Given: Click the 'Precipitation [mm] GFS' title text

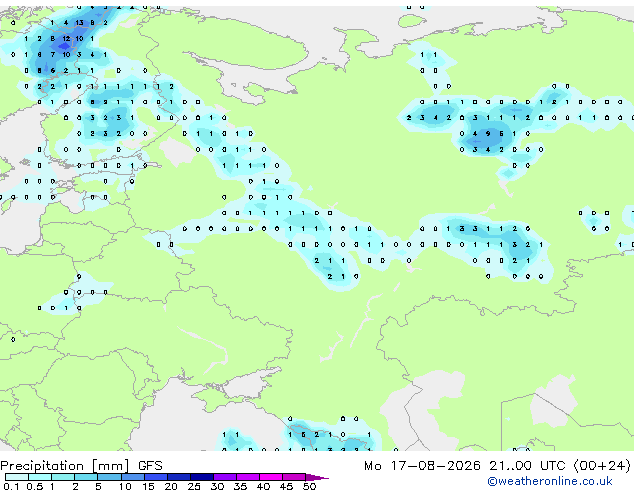Looking at the screenshot, I should (x=81, y=466).
